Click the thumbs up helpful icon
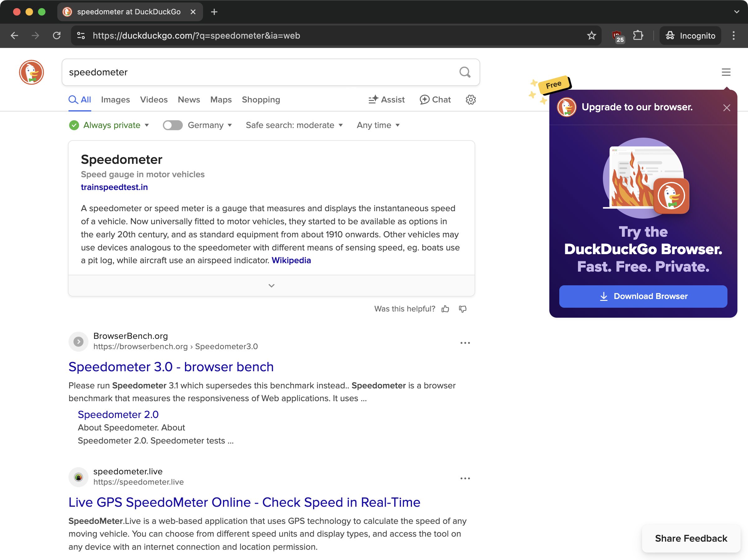 click(x=445, y=309)
